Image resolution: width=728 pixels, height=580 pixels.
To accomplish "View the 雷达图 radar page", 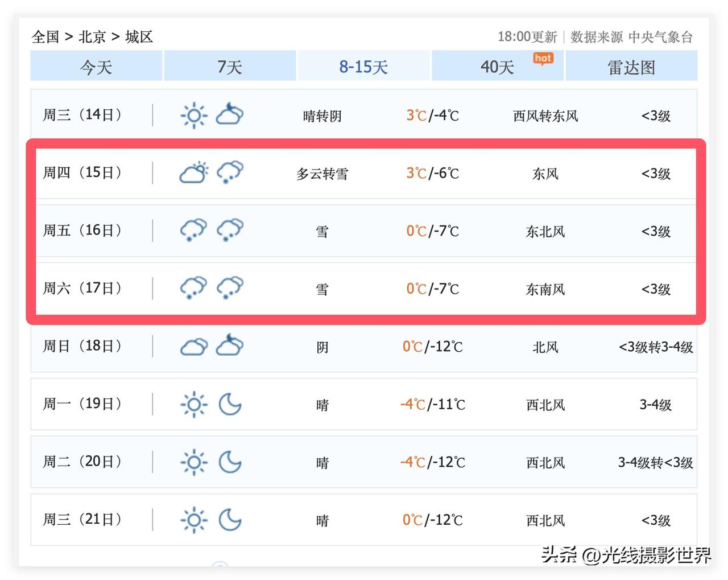I will 631,66.
